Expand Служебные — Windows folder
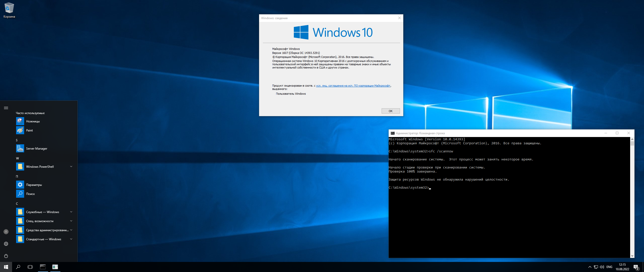The image size is (644, 272). tap(71, 212)
